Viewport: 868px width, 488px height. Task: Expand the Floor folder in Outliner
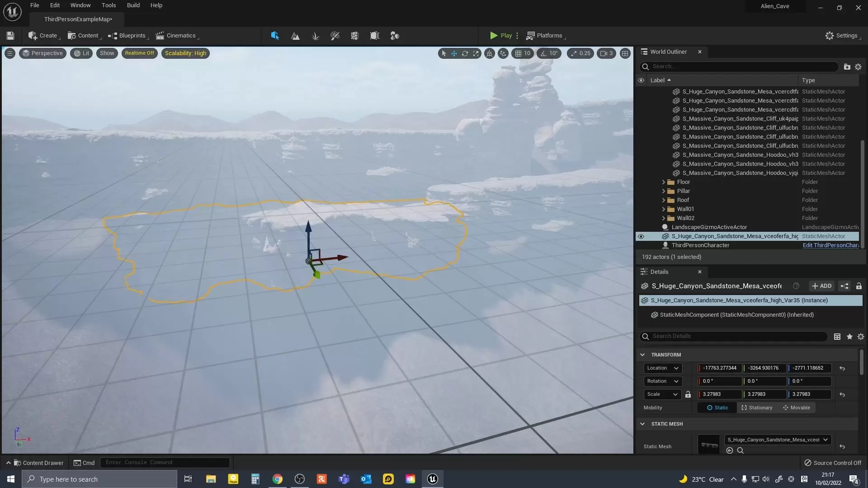pyautogui.click(x=663, y=182)
